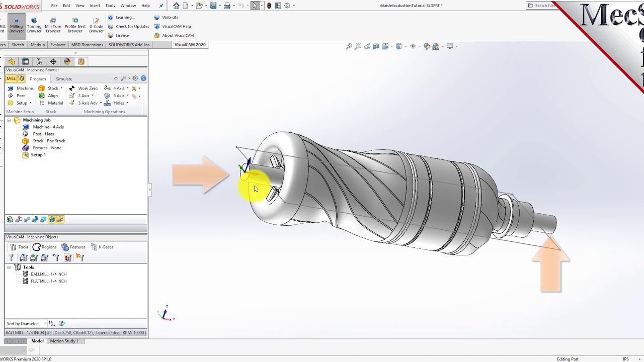
Task: Open the DisplayManager color ball tab
Action: (x=67, y=62)
